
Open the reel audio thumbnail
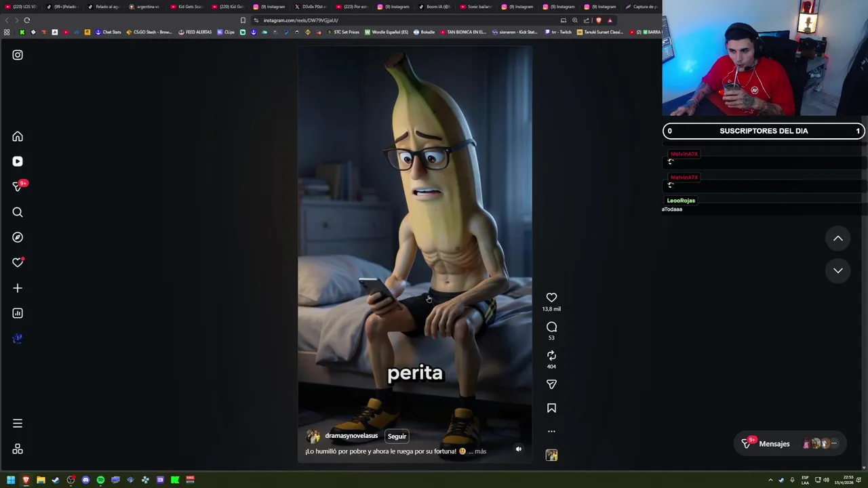551,455
